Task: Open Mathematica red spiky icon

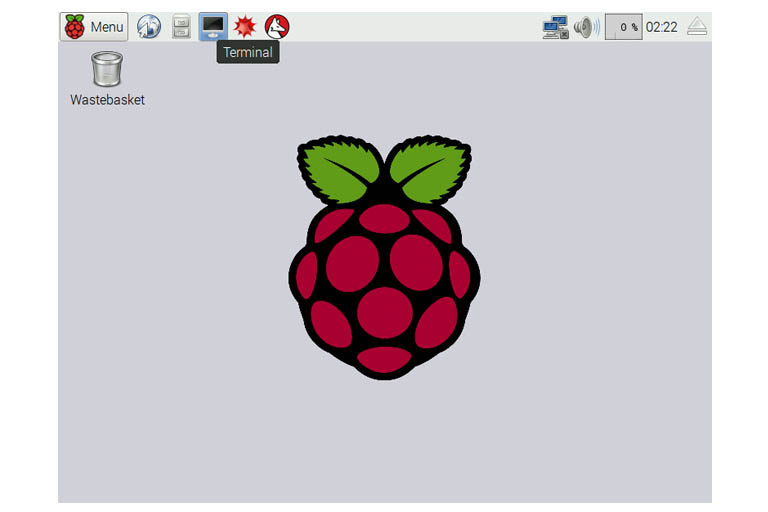Action: click(x=244, y=26)
